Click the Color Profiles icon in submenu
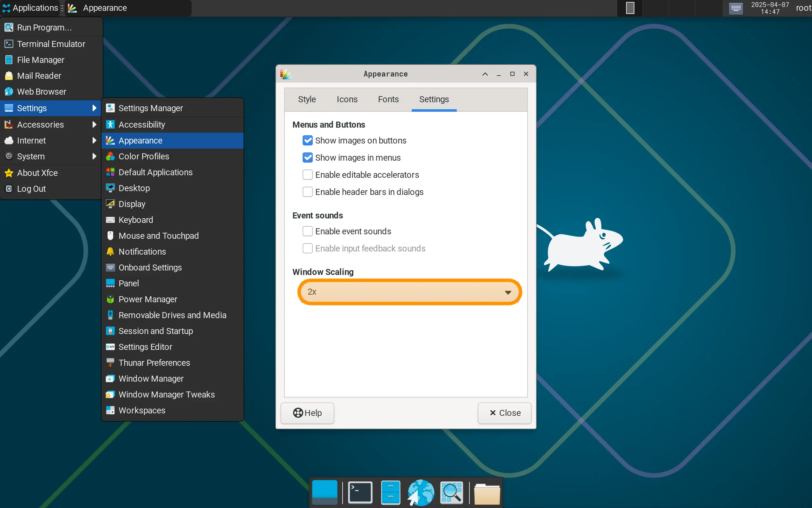The image size is (812, 508). 110,156
